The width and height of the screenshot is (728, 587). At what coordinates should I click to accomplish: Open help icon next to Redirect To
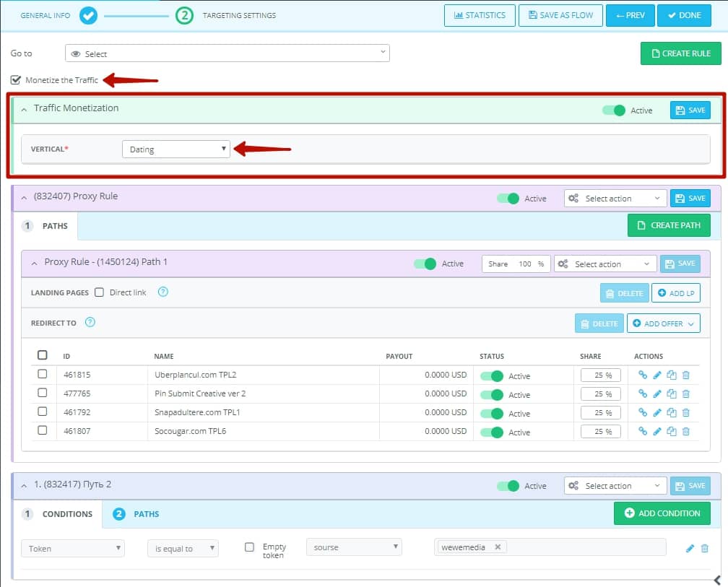[90, 322]
